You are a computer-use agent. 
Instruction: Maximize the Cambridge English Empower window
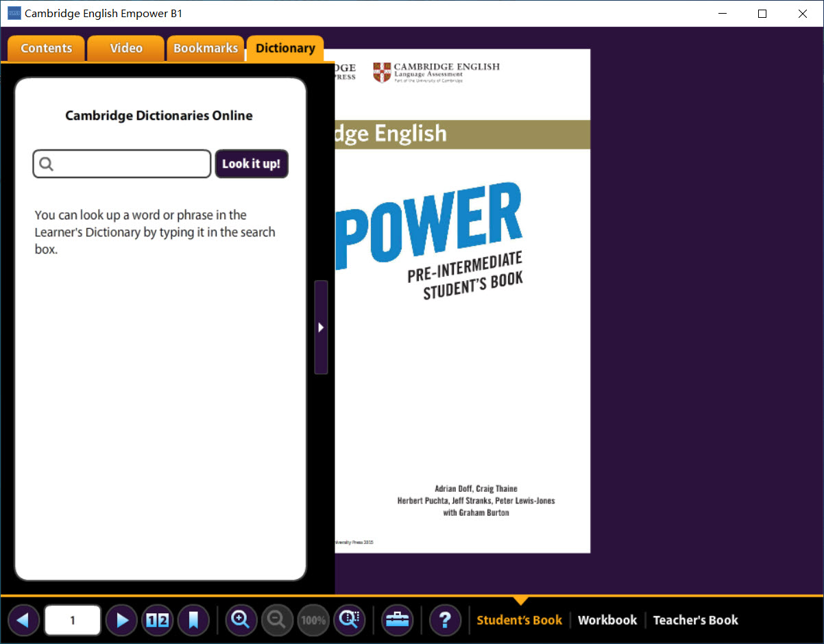pyautogui.click(x=762, y=14)
